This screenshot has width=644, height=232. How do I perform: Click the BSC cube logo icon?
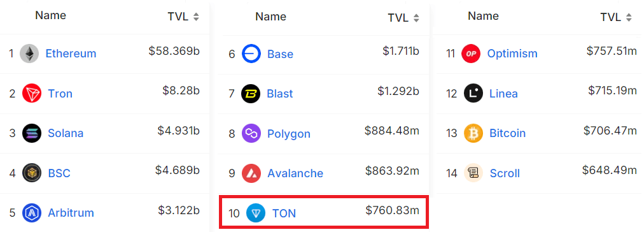(32, 173)
